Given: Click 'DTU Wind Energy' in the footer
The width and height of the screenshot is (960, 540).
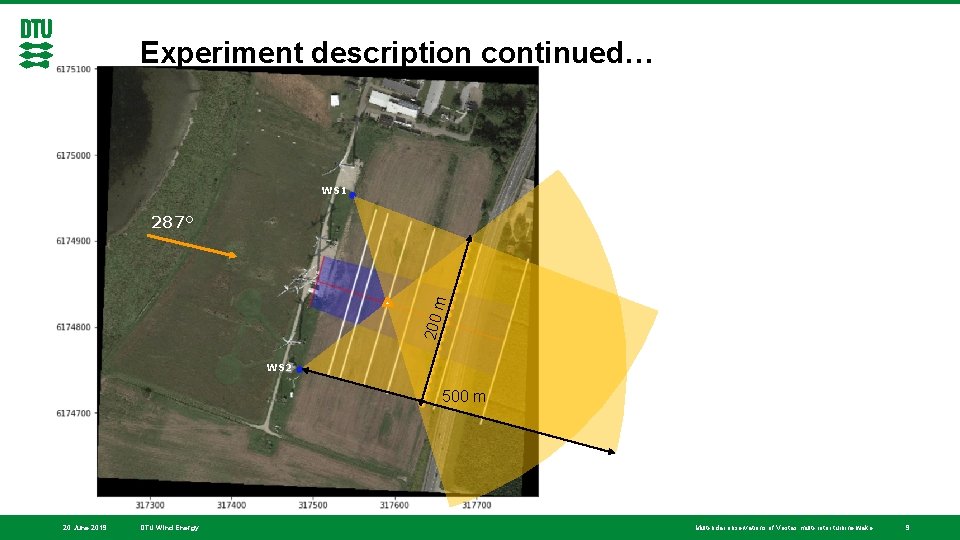Looking at the screenshot, I should 170,527.
